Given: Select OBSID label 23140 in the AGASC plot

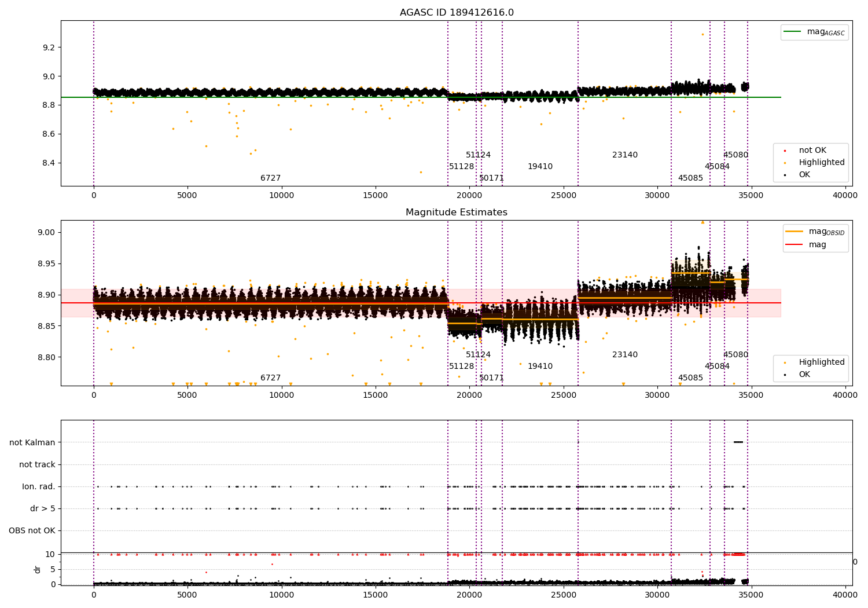Looking at the screenshot, I should (625, 155).
